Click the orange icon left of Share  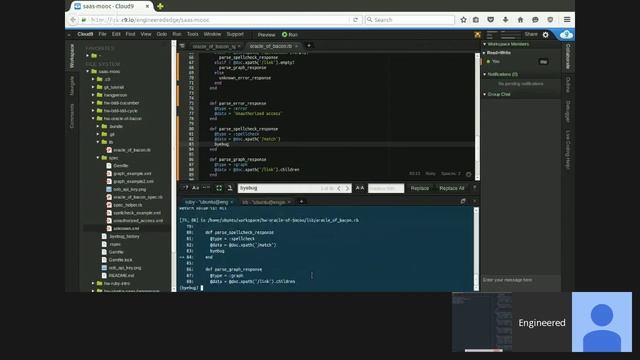click(x=477, y=35)
